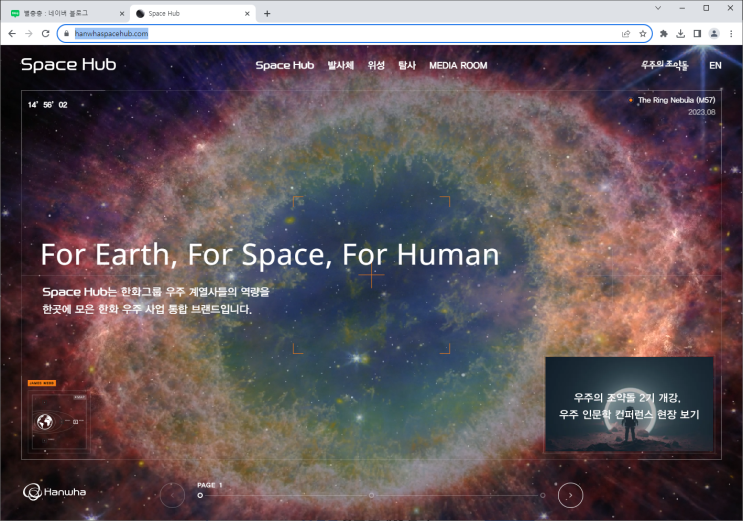The width and height of the screenshot is (743, 521).
Task: Go to the previous slide arrow
Action: tap(172, 495)
